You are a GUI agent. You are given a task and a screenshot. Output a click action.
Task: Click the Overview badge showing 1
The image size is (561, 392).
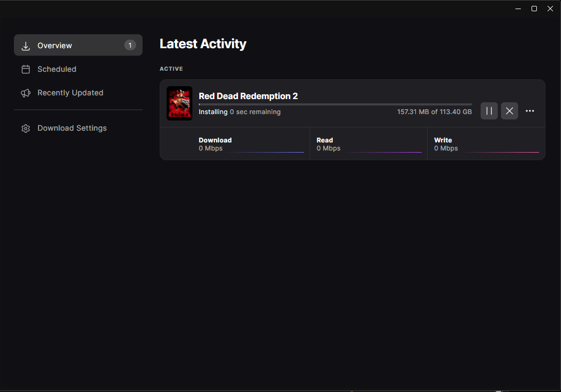click(x=130, y=46)
